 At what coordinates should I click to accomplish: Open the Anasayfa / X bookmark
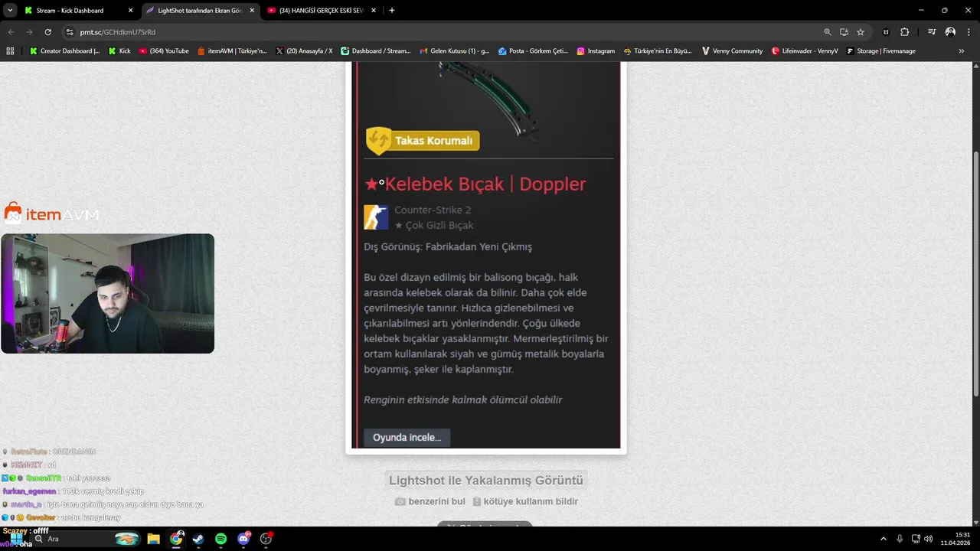click(x=304, y=51)
